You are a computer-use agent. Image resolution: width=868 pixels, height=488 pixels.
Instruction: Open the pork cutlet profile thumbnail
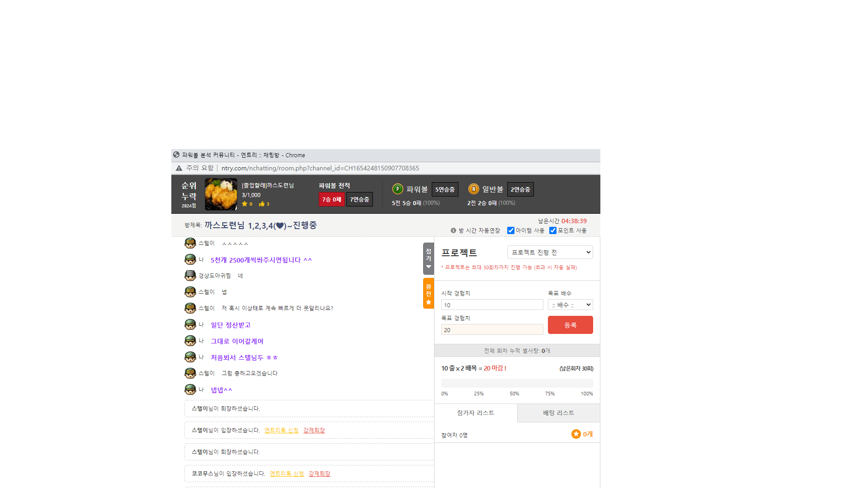pos(221,194)
